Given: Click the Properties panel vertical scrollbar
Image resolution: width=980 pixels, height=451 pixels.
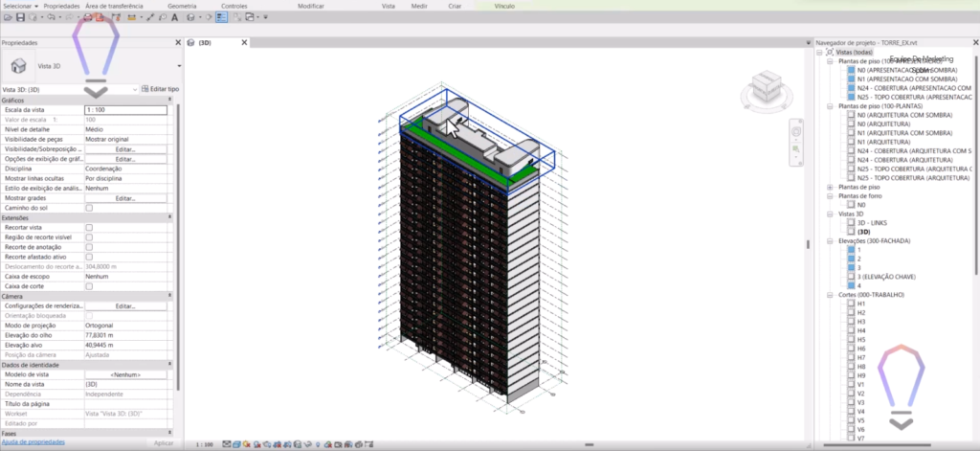Looking at the screenshot, I should 177,247.
